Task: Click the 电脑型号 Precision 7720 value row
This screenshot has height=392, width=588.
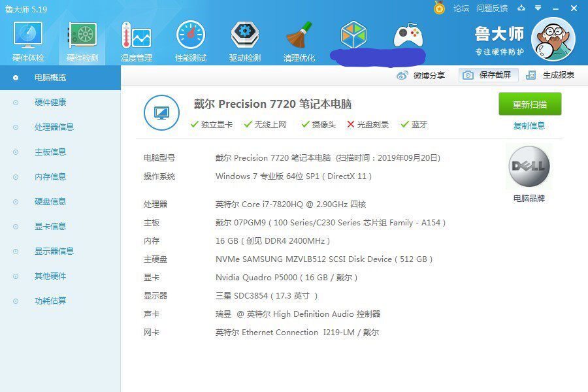Action: pyautogui.click(x=328, y=158)
